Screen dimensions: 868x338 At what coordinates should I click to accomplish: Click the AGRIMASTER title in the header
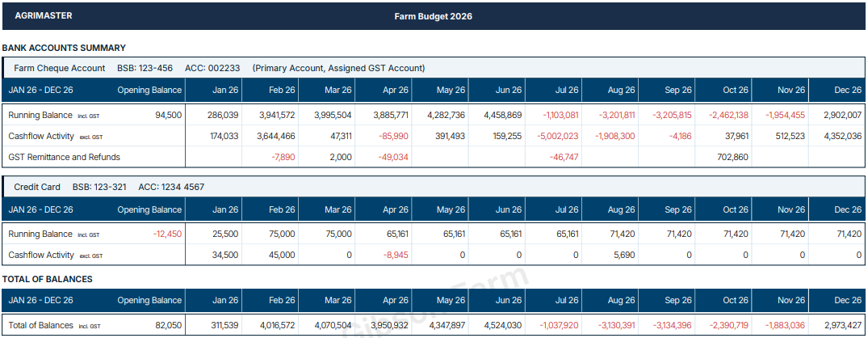click(x=43, y=16)
